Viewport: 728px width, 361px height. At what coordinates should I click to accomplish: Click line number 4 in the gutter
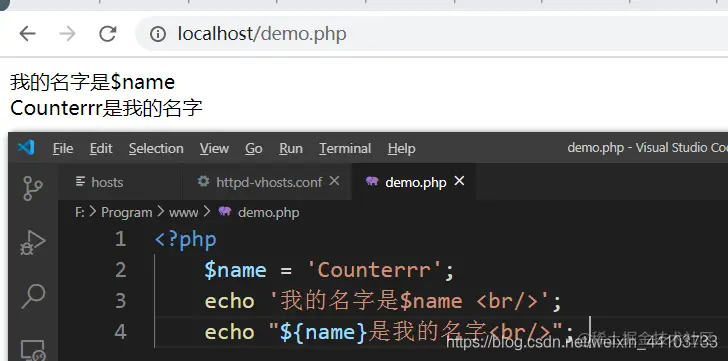[121, 332]
